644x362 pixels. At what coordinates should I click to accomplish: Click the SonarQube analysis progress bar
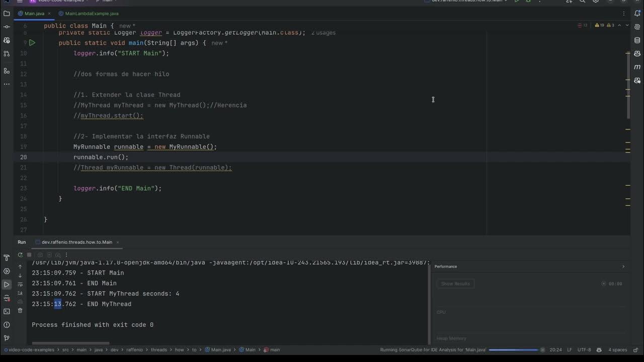pos(514,349)
